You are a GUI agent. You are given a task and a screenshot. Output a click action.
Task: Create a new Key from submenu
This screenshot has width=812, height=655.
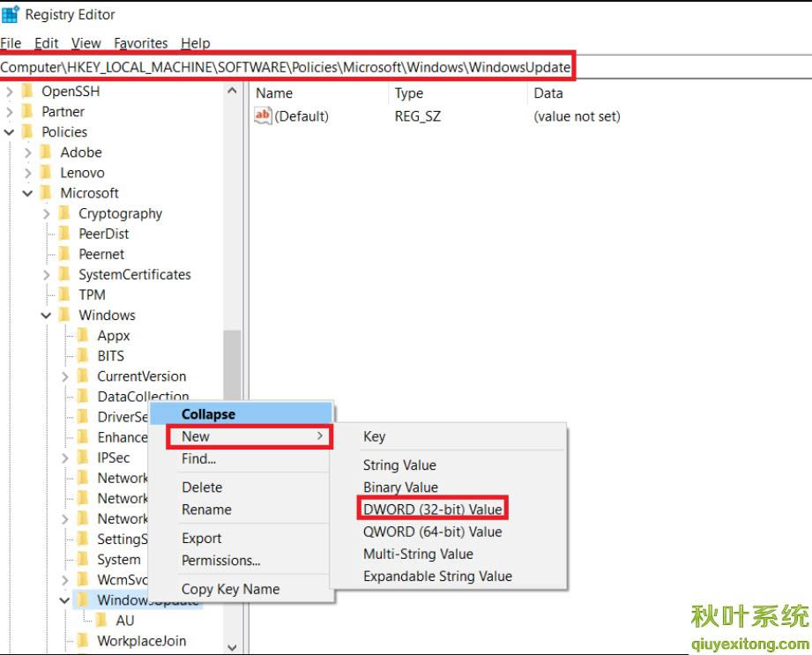tap(449, 436)
